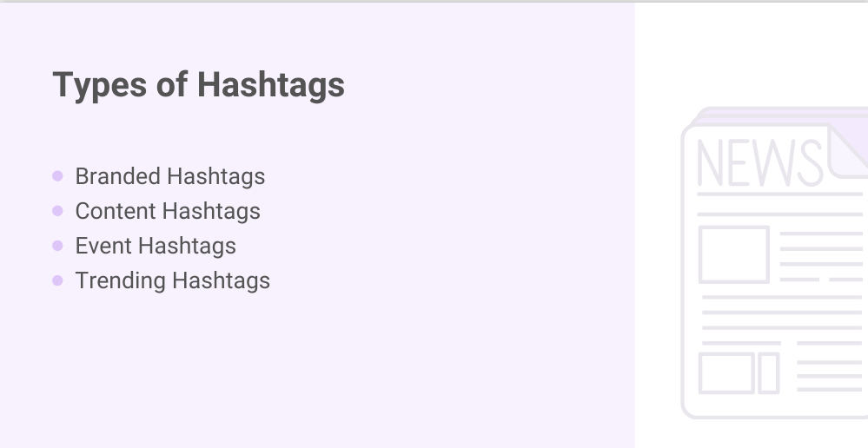This screenshot has height=448, width=868.
Task: Select the "Content Hashtags" list item
Action: [x=167, y=211]
